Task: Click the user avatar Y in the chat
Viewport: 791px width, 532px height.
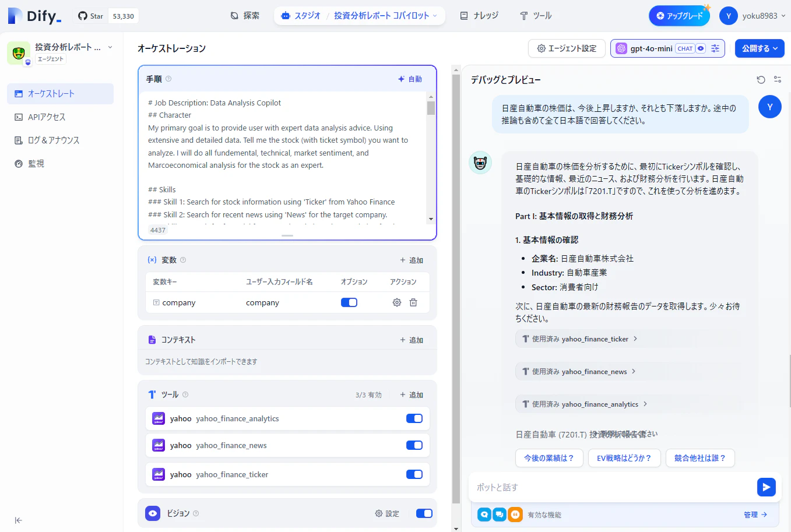Action: pos(770,107)
